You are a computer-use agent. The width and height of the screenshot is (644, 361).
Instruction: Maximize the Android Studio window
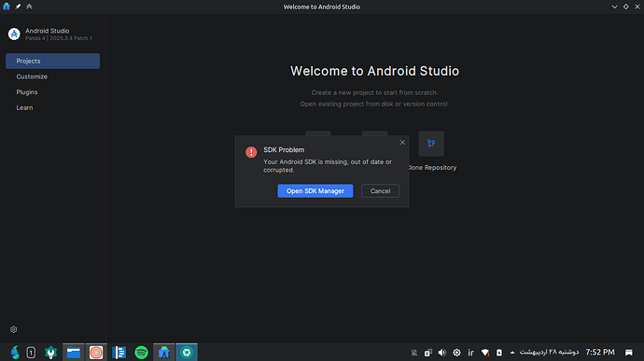pyautogui.click(x=626, y=7)
